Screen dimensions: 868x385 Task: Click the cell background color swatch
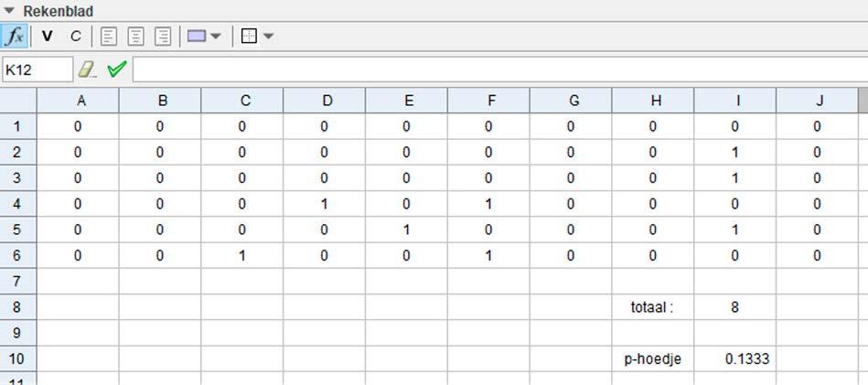tap(197, 37)
